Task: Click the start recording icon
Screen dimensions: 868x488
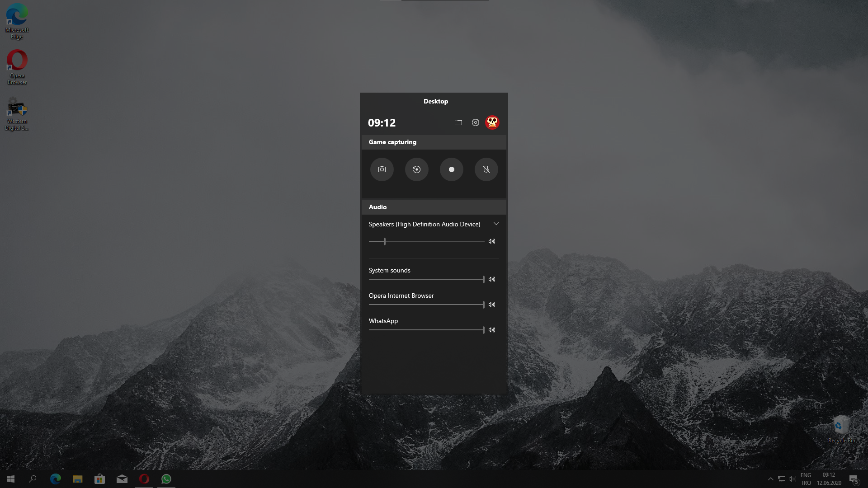Action: (x=451, y=169)
